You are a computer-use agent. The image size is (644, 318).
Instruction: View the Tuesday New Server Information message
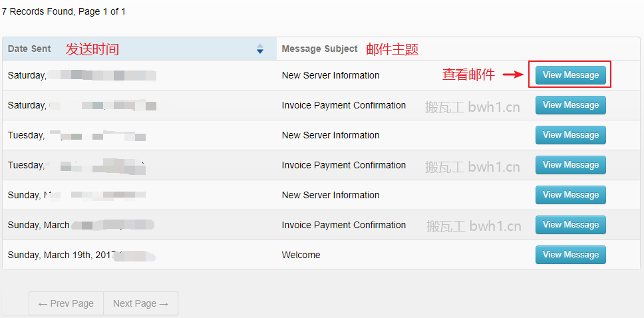(x=570, y=135)
